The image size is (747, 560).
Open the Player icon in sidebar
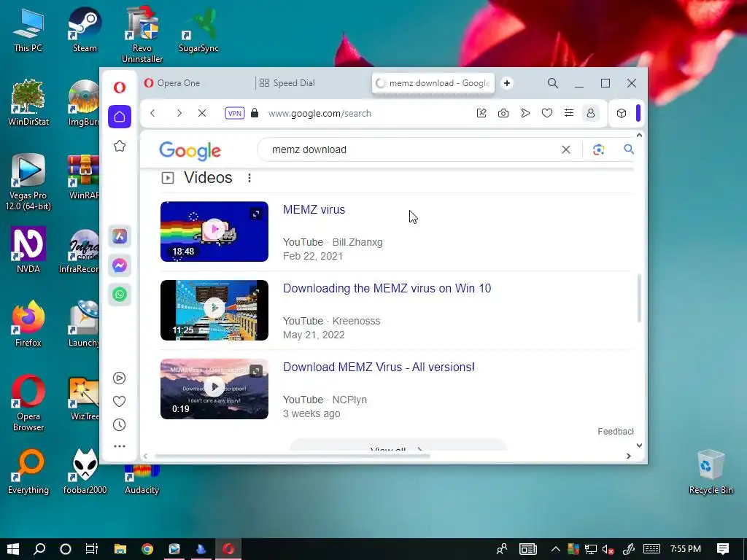pos(119,378)
